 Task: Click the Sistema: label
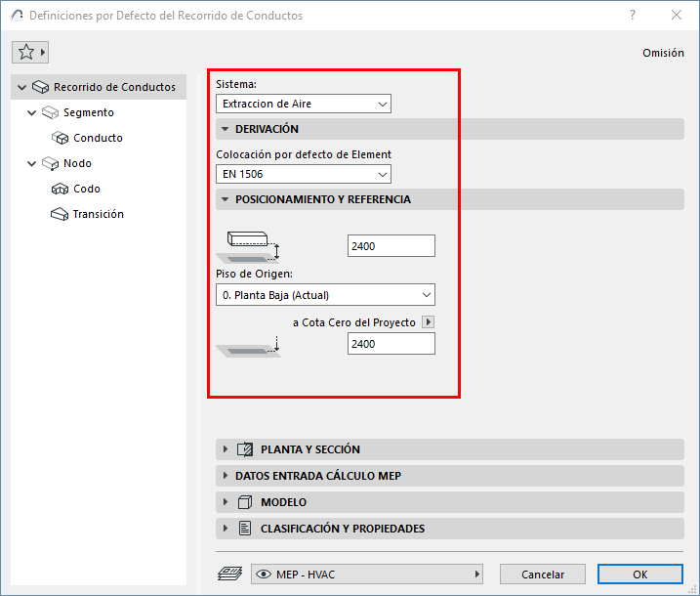coord(236,84)
